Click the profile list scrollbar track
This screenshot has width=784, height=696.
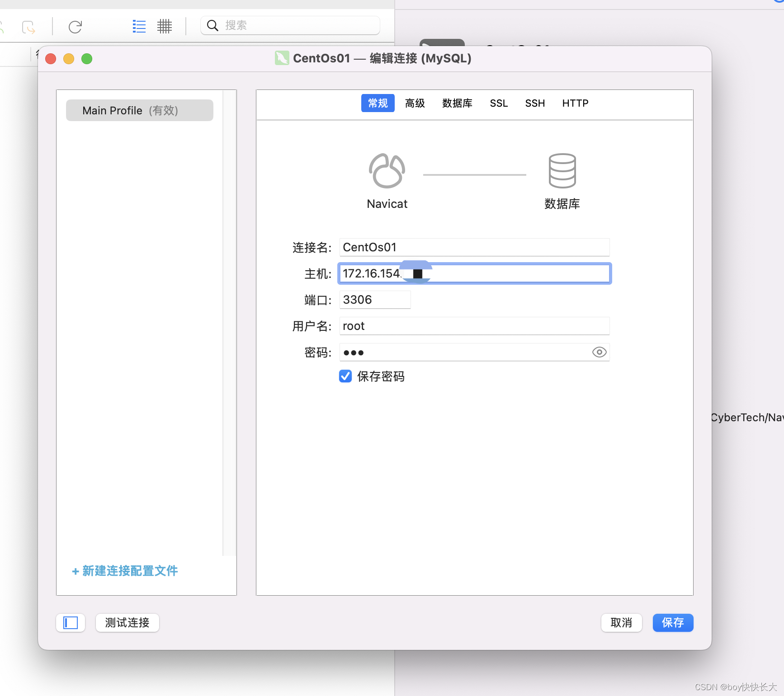click(230, 323)
